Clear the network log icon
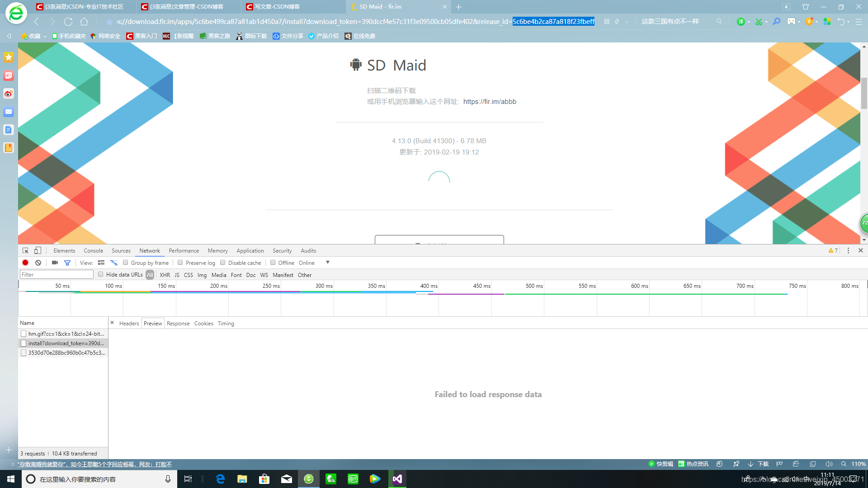This screenshot has width=868, height=488. pyautogui.click(x=38, y=263)
